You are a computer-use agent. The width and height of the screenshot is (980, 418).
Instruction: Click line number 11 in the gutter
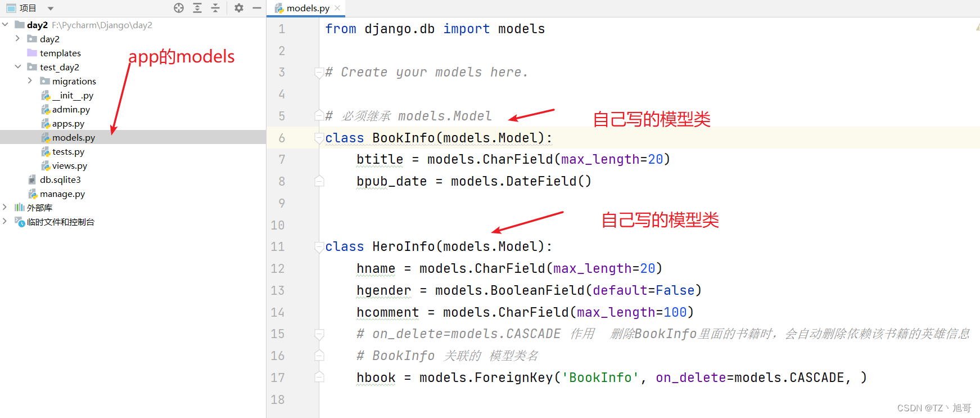(x=278, y=246)
